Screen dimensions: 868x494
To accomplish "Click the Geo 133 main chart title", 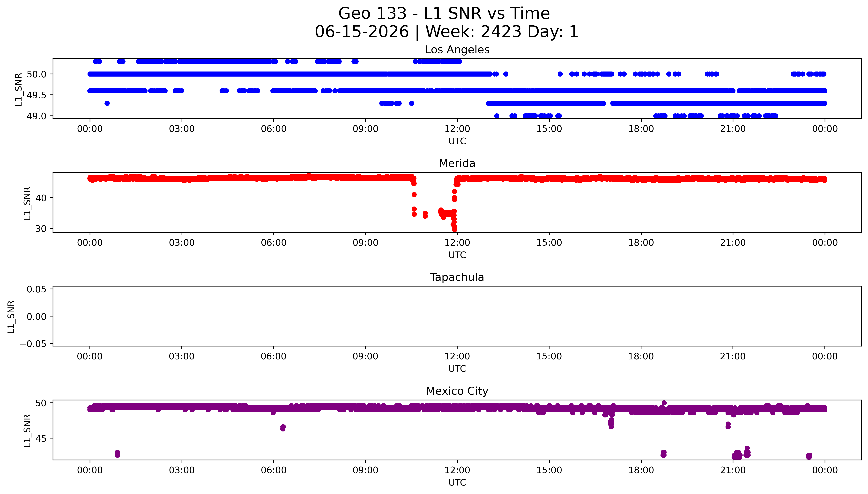I will pos(444,14).
